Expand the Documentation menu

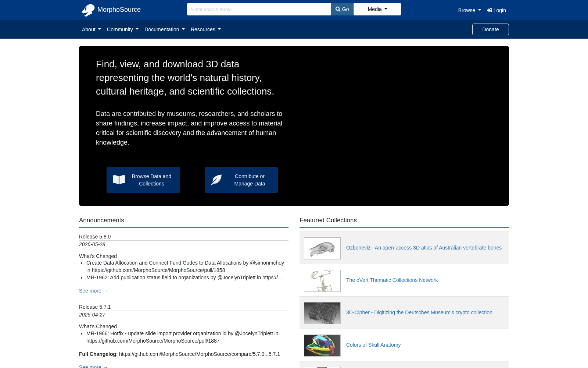(x=164, y=29)
